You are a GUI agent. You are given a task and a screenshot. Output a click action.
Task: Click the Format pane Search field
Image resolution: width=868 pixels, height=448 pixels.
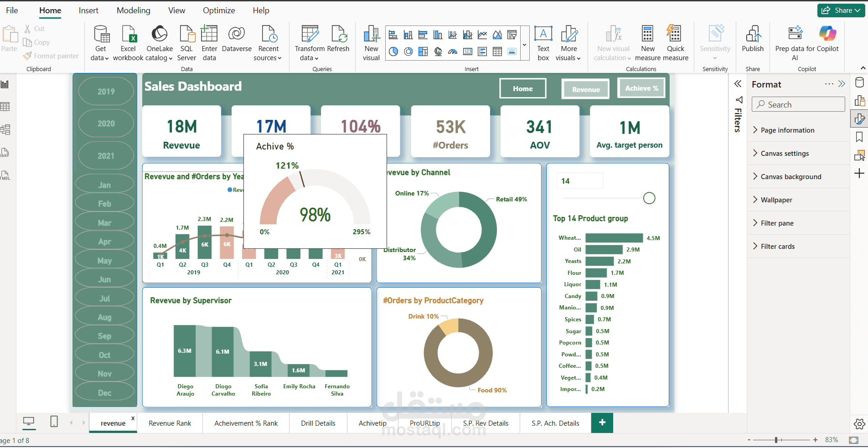798,104
